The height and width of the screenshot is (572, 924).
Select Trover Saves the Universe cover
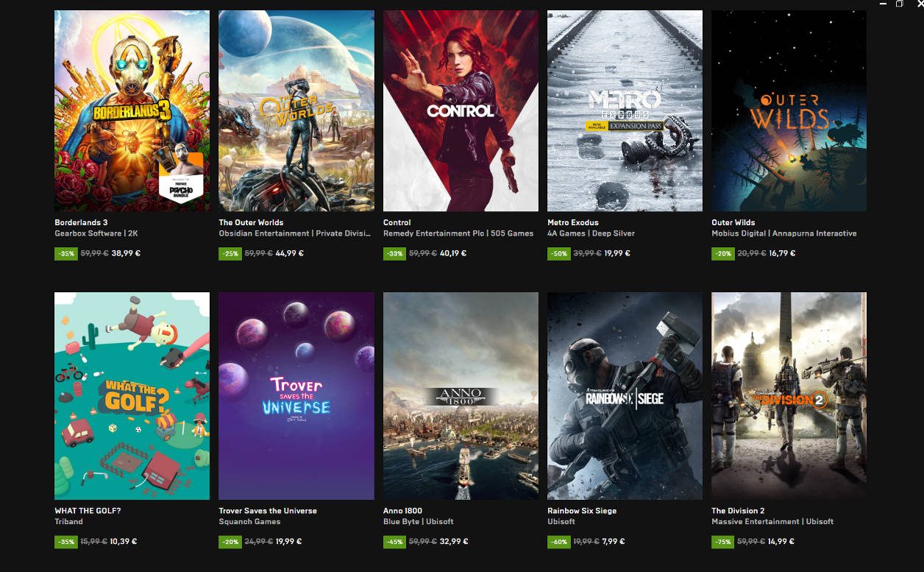tap(296, 396)
